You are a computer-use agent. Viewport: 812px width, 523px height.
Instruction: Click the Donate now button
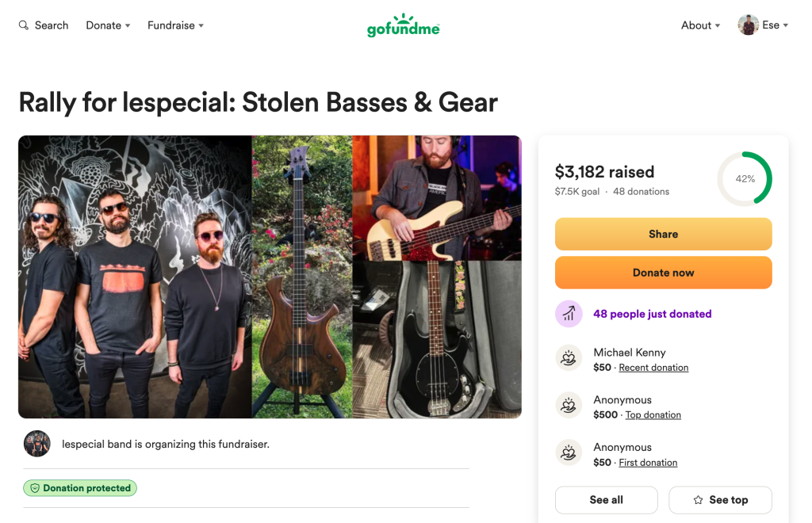click(663, 272)
